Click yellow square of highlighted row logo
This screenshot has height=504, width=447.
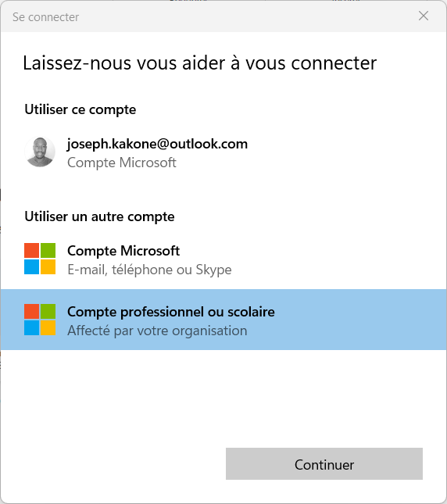click(x=48, y=328)
